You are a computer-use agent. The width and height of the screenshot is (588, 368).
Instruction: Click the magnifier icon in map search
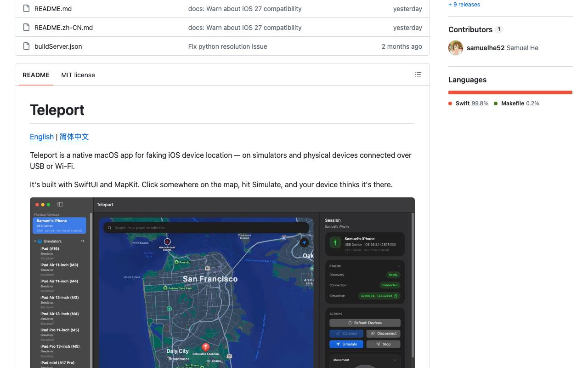110,228
